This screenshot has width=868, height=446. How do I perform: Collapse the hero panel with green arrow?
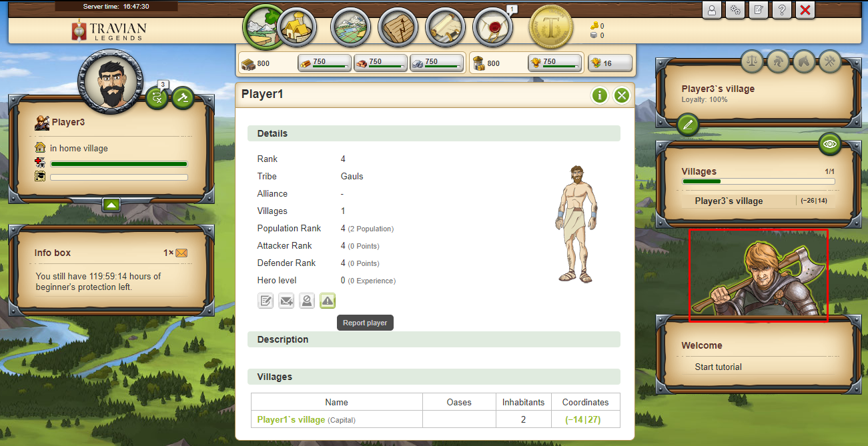pos(111,205)
